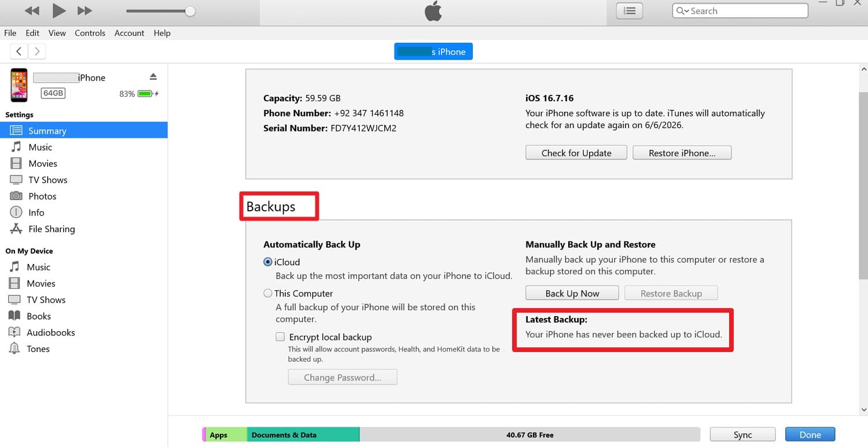Click the play button
Screen dimensions: 868x447
click(x=58, y=10)
